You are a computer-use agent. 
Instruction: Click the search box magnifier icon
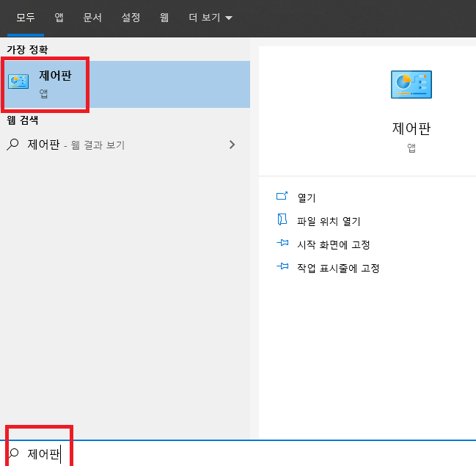point(13,454)
